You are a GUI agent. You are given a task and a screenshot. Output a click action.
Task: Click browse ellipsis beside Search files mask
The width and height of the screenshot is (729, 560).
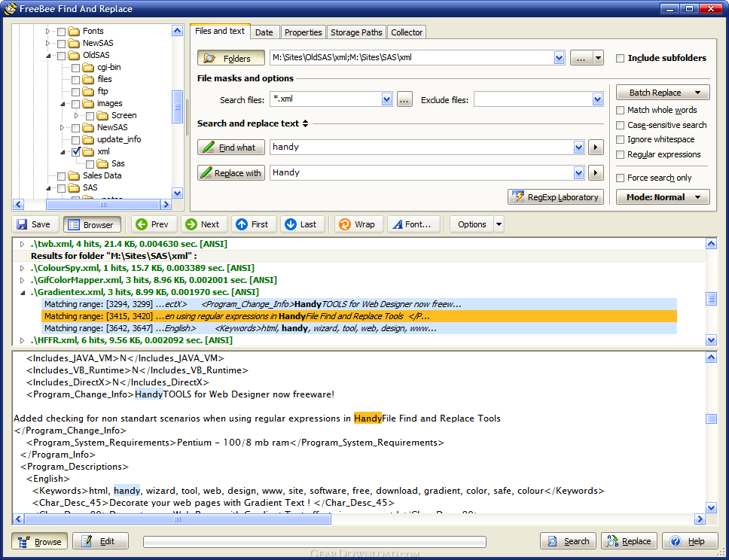(x=404, y=99)
